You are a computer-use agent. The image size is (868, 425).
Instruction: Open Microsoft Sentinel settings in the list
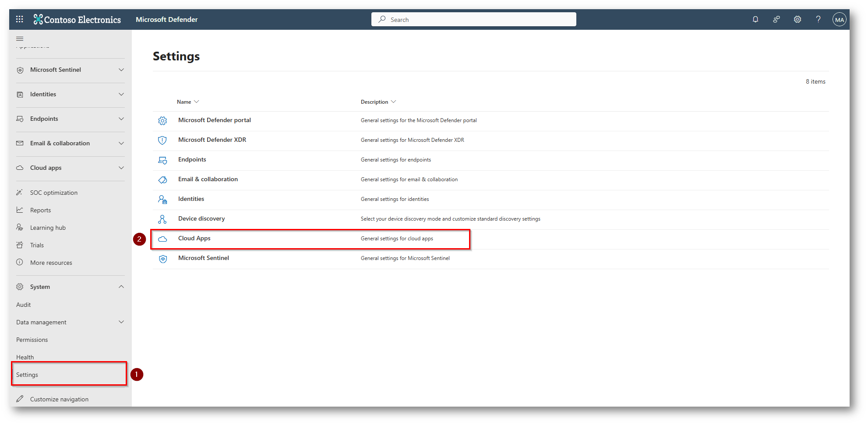tap(203, 258)
